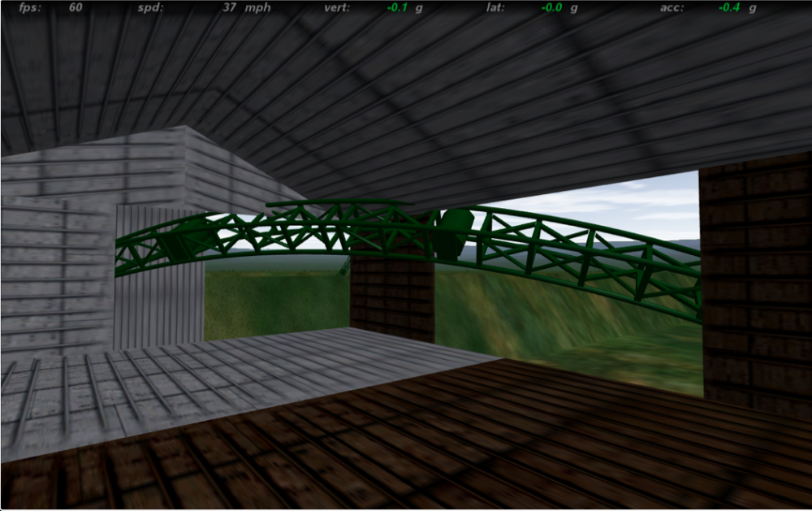Click the dark brick wall on the right

(x=755, y=284)
